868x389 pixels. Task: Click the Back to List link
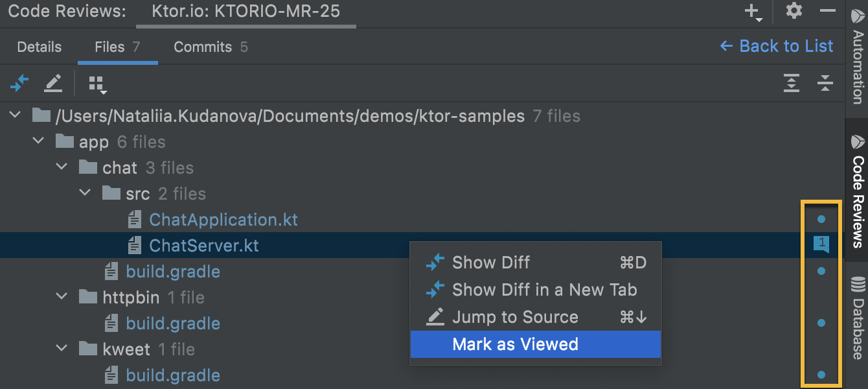point(777,46)
